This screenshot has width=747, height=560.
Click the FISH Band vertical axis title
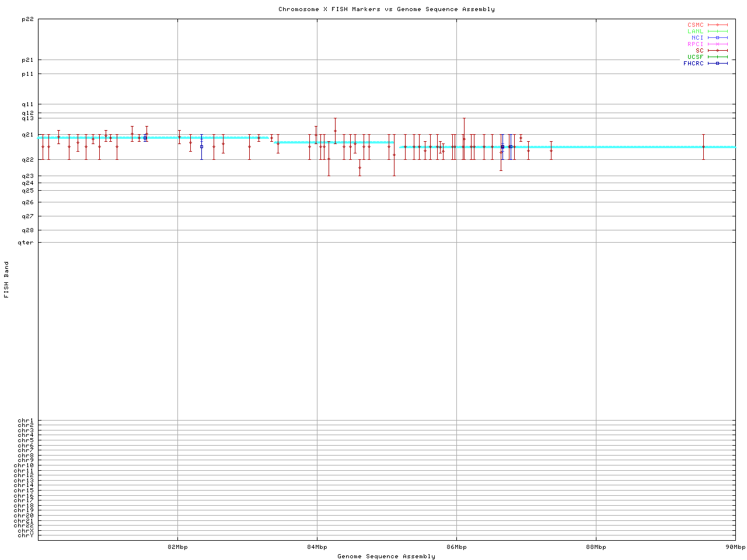(x=7, y=279)
